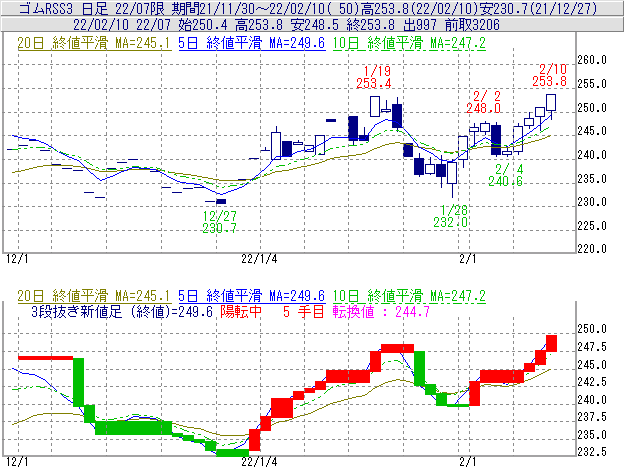Click the 22/1/4 date label under lower chart
The width and height of the screenshot is (624, 475).
tap(259, 462)
